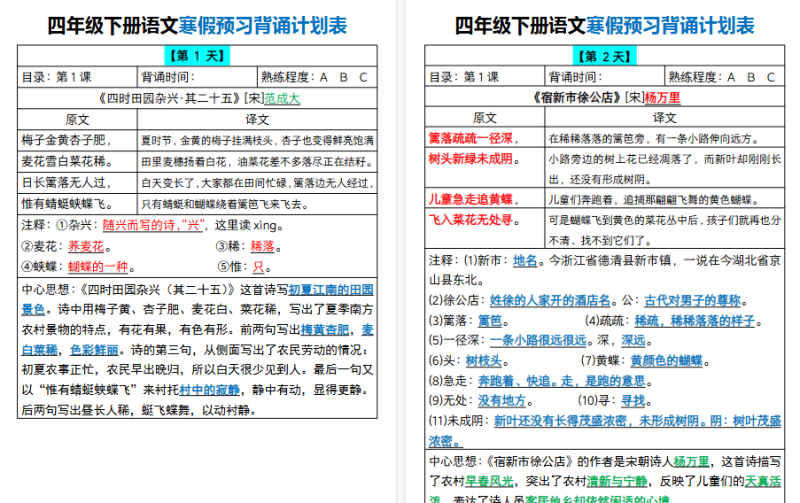Click the blue underlined phrase '色彩鲜丽'

coord(94,350)
